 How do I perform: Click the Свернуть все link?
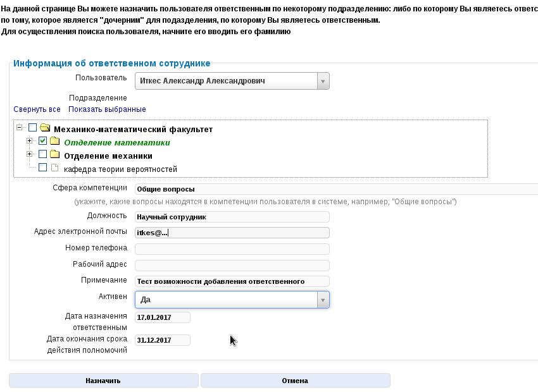[x=37, y=109]
